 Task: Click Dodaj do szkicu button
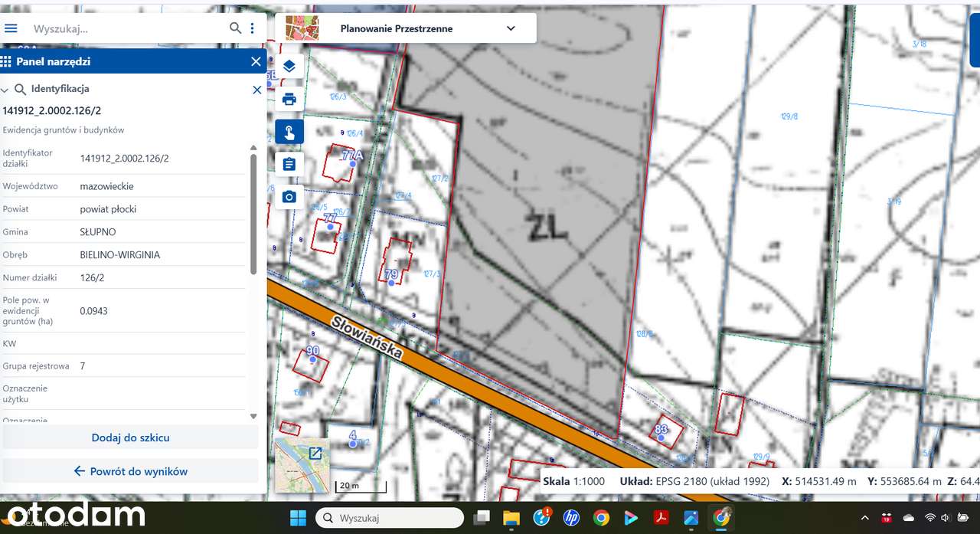pyautogui.click(x=130, y=437)
